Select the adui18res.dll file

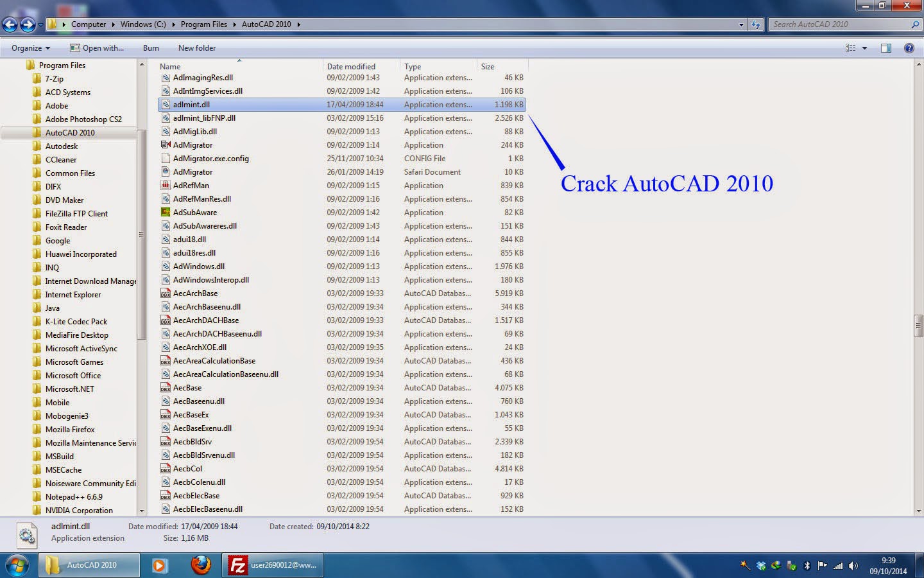point(194,253)
